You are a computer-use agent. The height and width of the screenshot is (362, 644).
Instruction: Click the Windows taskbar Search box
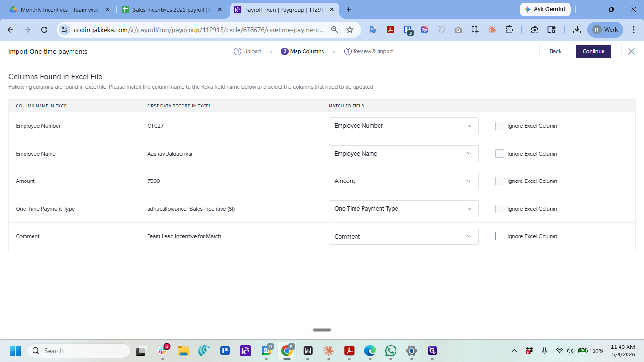(x=79, y=351)
